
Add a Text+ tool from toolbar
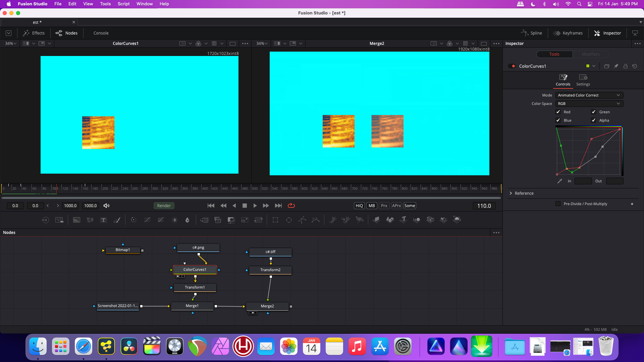point(103,220)
